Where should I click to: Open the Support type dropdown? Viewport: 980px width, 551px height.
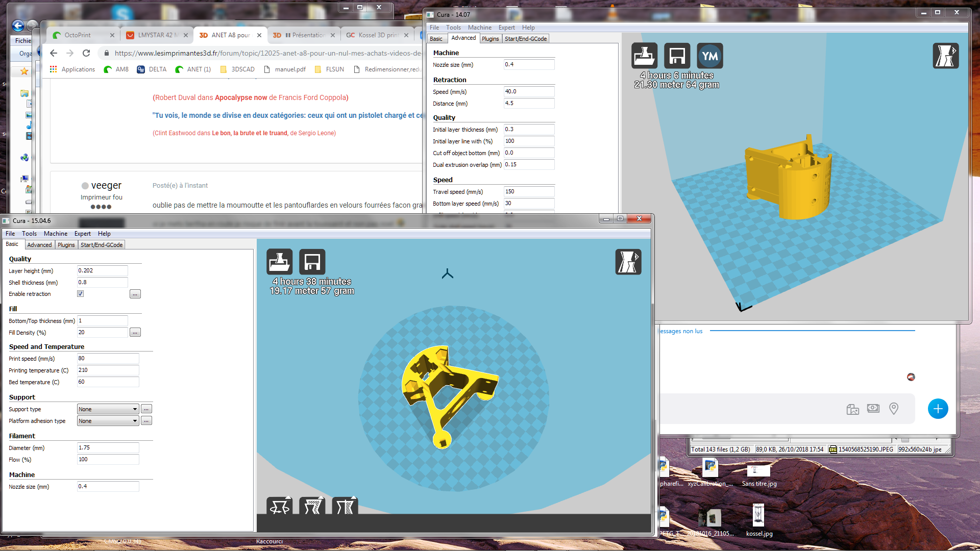click(x=108, y=409)
